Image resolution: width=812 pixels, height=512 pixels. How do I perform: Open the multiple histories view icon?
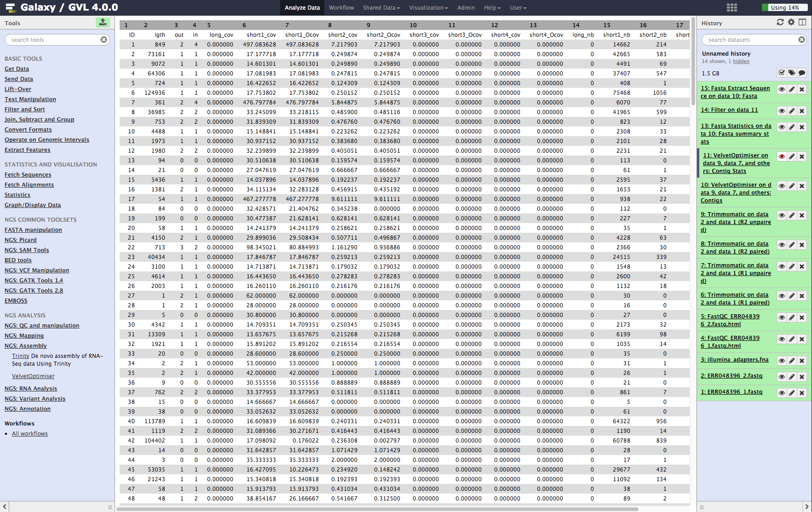(802, 22)
